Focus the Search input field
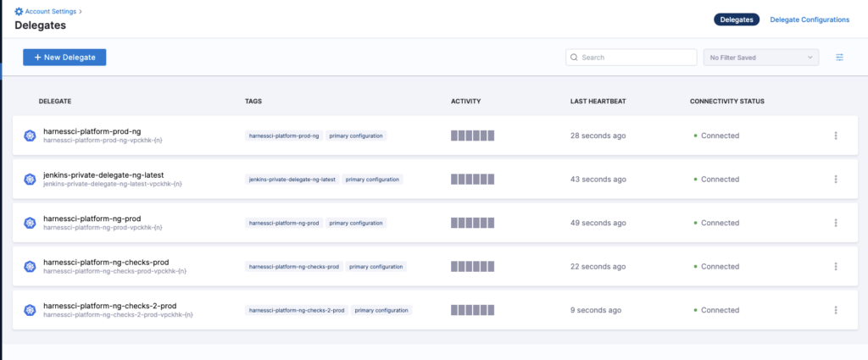This screenshot has width=868, height=360. click(x=631, y=58)
